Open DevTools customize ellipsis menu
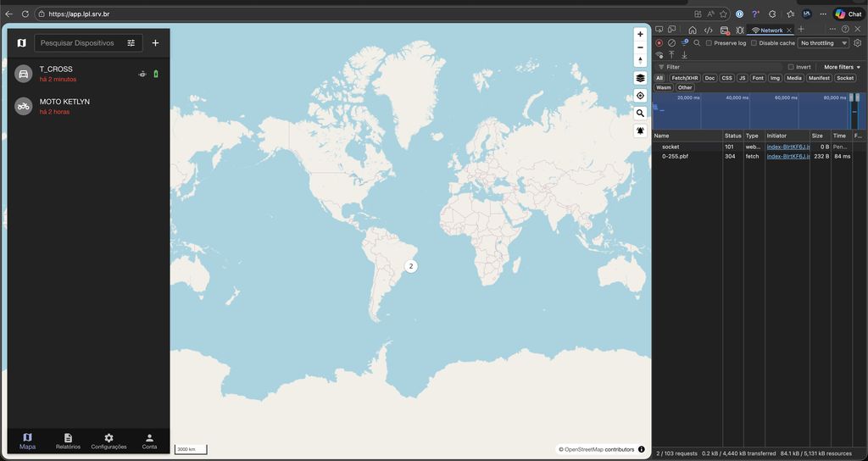 click(832, 30)
